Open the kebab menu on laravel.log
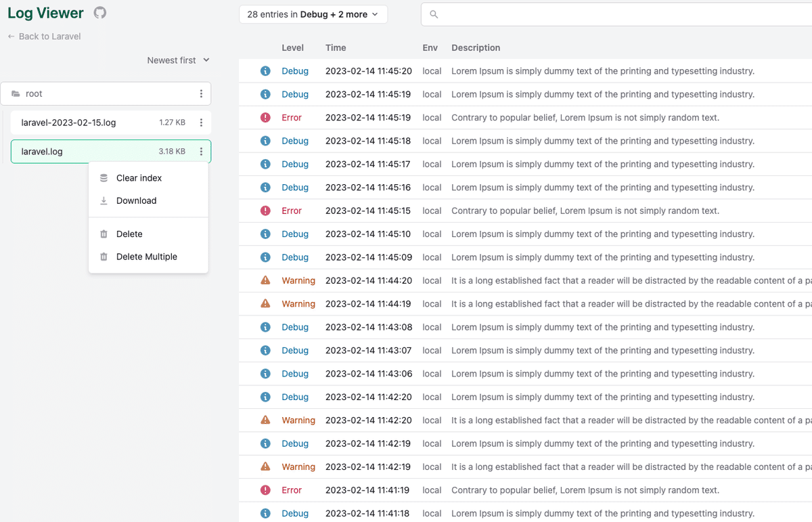This screenshot has width=812, height=522. [x=201, y=151]
